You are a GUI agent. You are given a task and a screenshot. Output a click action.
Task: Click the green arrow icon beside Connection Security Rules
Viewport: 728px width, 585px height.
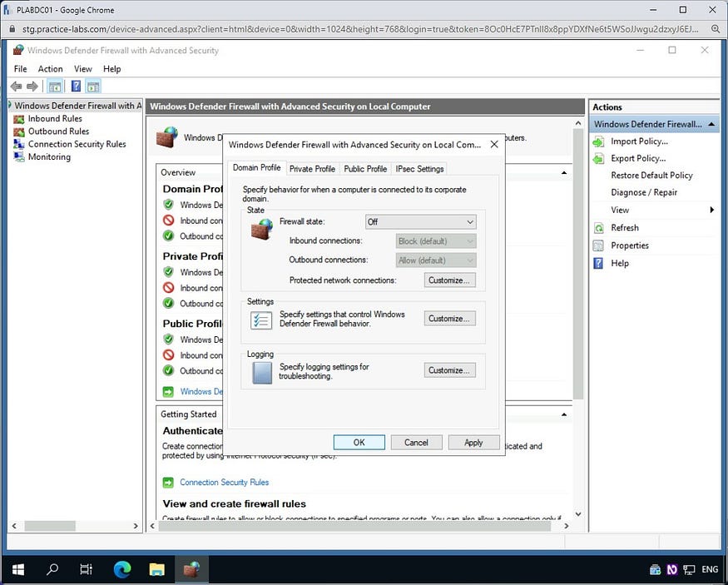tap(168, 483)
